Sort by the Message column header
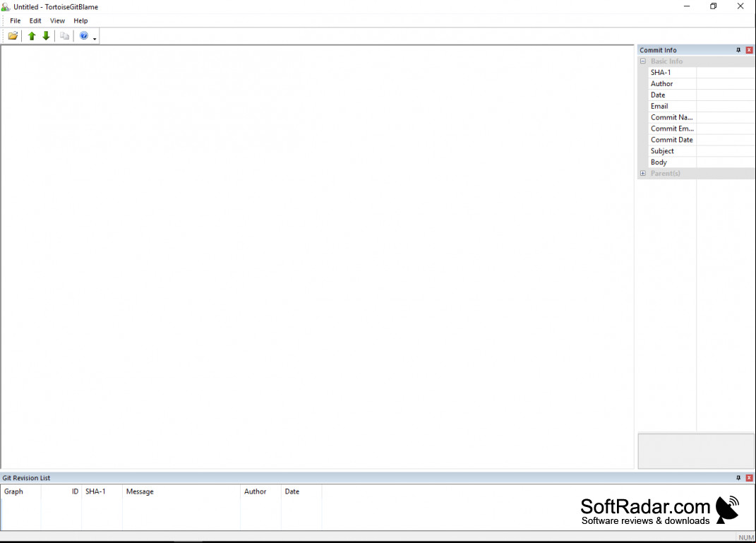The width and height of the screenshot is (756, 543). pos(181,491)
